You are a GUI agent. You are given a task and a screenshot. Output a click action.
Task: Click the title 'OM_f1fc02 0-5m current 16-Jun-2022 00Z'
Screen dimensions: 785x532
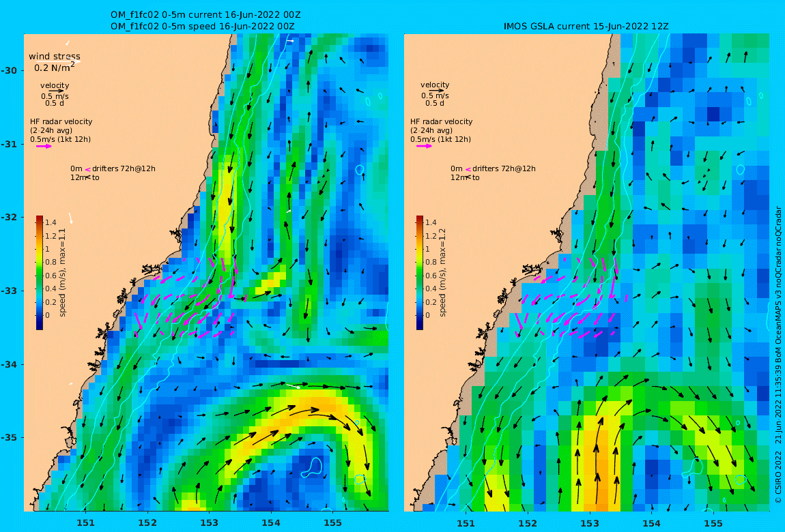tap(205, 15)
